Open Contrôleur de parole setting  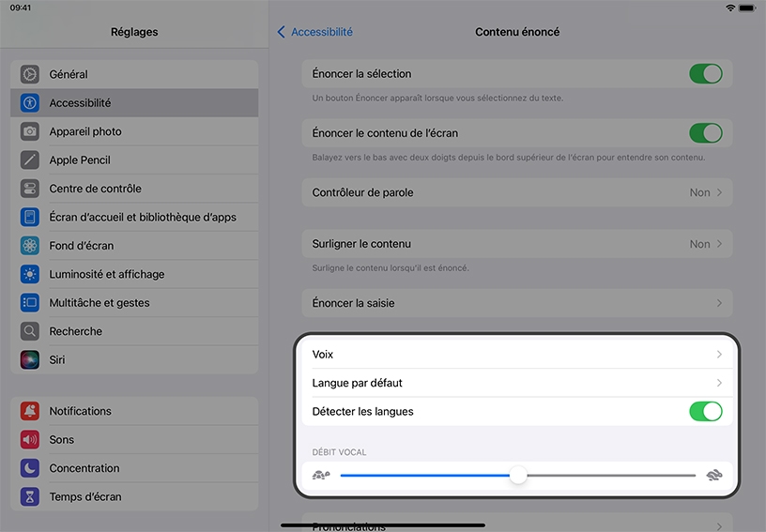[x=517, y=192]
